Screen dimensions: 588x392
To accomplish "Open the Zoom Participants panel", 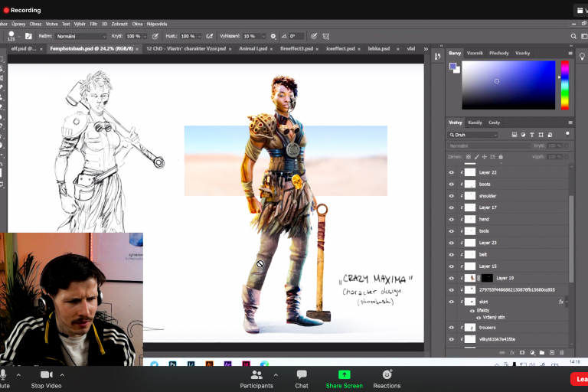I will (256, 374).
